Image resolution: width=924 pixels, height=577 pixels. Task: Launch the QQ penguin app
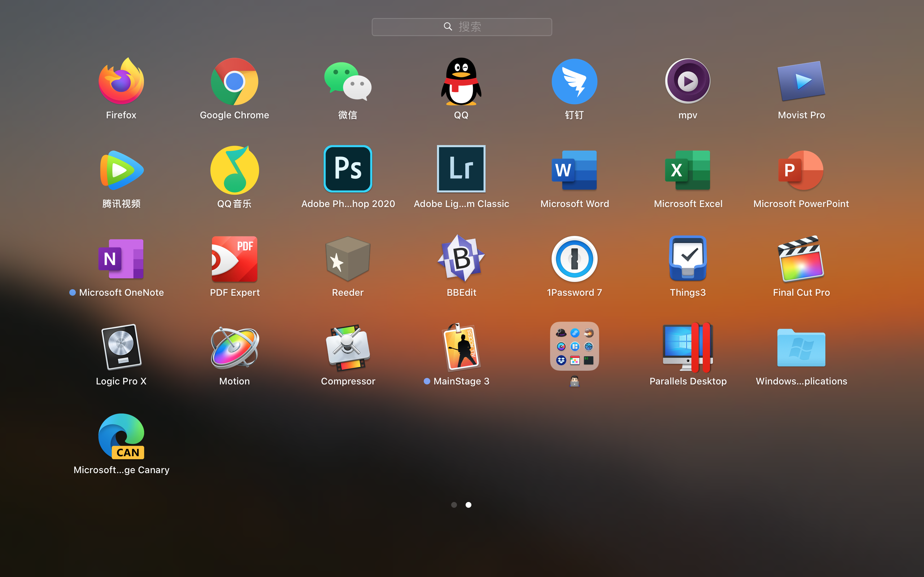pyautogui.click(x=461, y=81)
